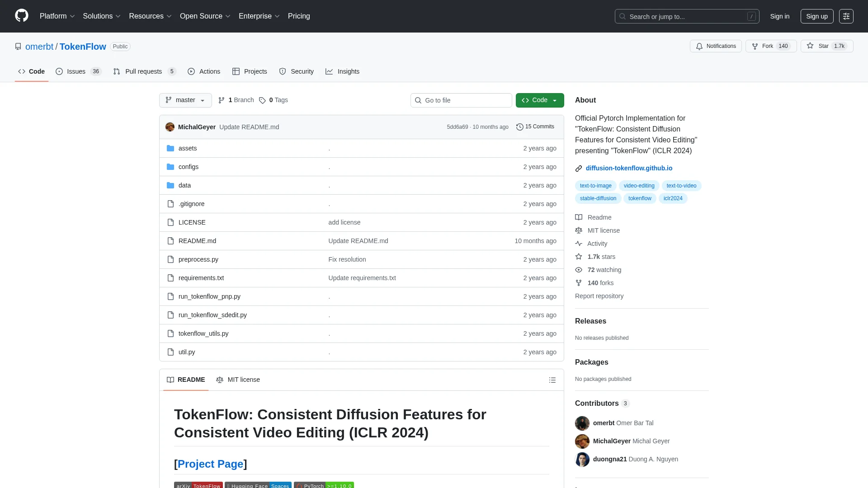
Task: Open the Pull requests tab
Action: click(144, 71)
